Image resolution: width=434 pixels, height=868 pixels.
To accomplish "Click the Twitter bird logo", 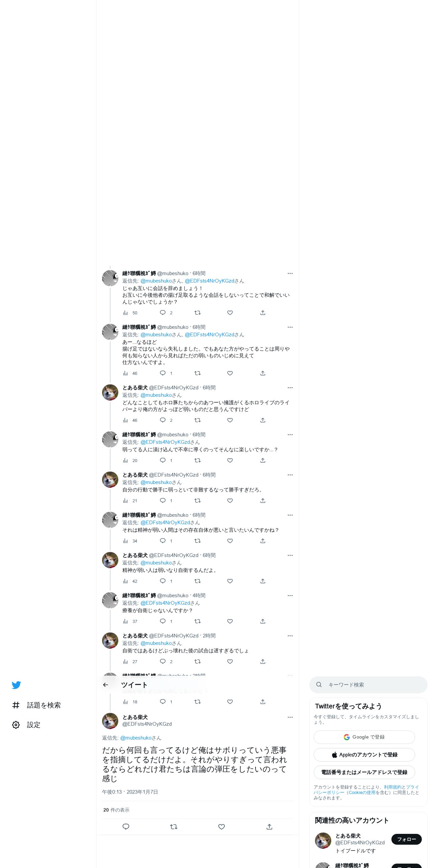I will (16, 685).
